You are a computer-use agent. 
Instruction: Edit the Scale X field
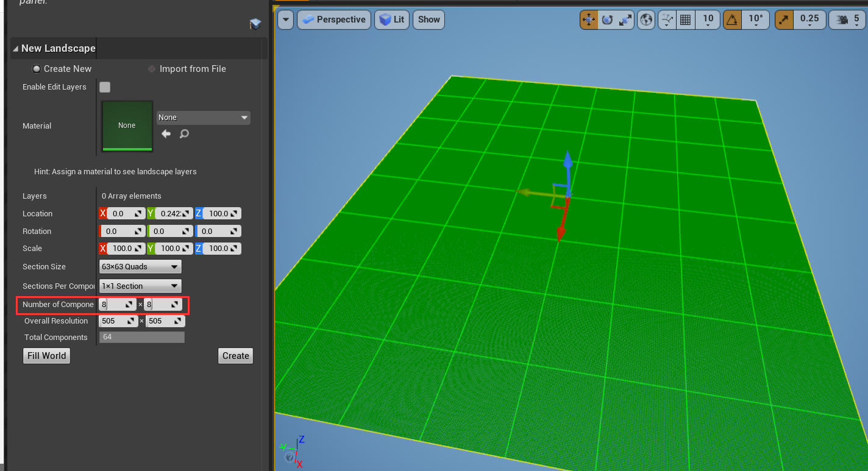pos(126,249)
